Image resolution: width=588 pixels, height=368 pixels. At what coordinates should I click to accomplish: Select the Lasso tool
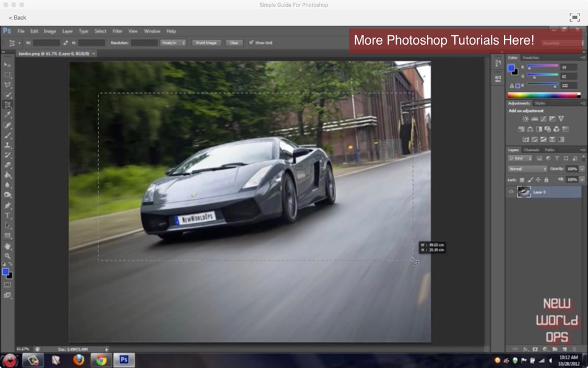(7, 85)
